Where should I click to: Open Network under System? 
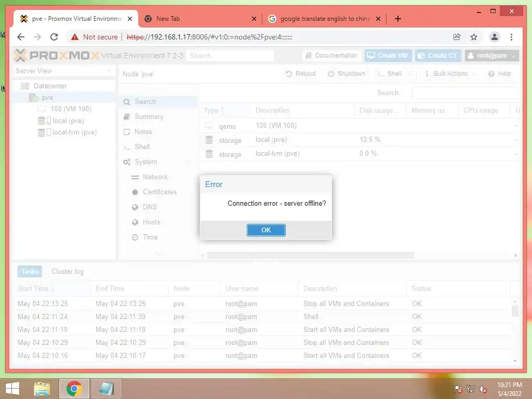158,177
